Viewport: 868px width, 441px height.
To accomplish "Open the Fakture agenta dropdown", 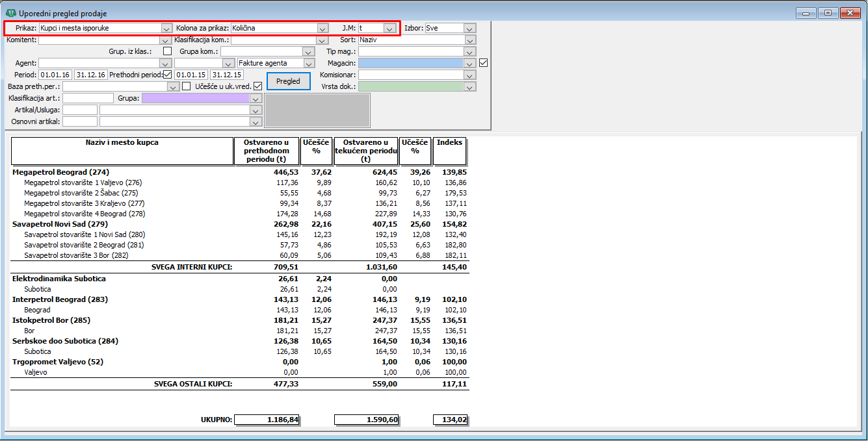I will pos(309,64).
